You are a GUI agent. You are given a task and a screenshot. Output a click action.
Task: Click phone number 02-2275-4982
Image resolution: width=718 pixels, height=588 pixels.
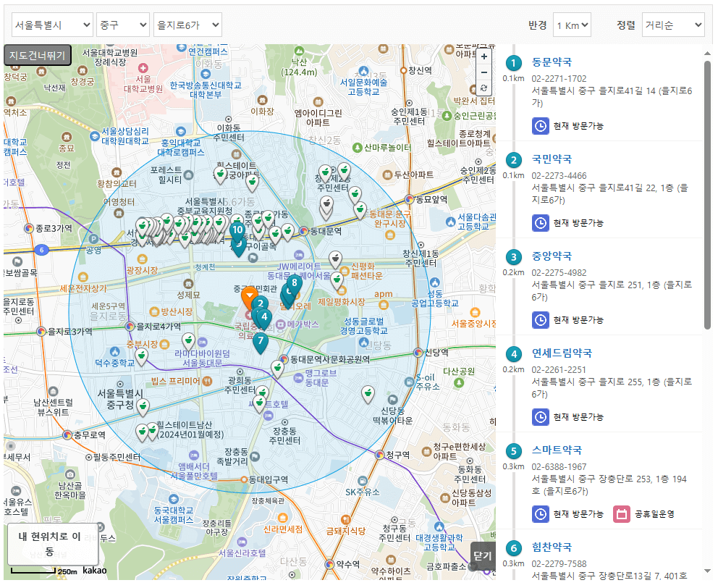coord(559,273)
